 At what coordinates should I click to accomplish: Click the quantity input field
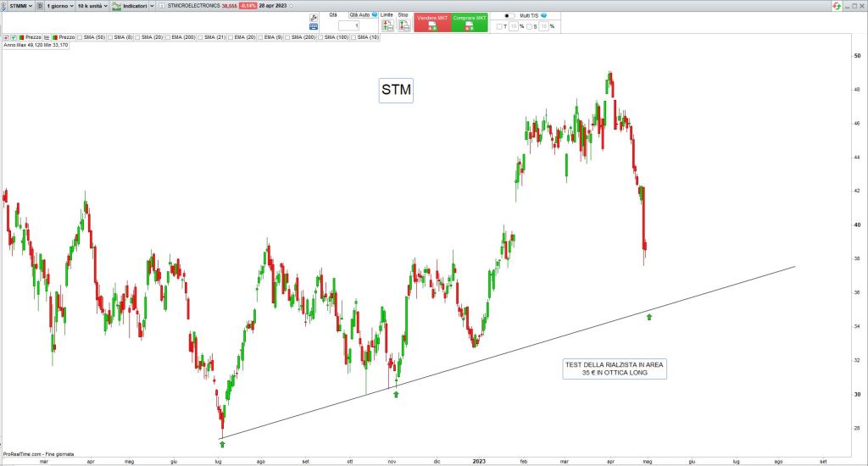[348, 25]
